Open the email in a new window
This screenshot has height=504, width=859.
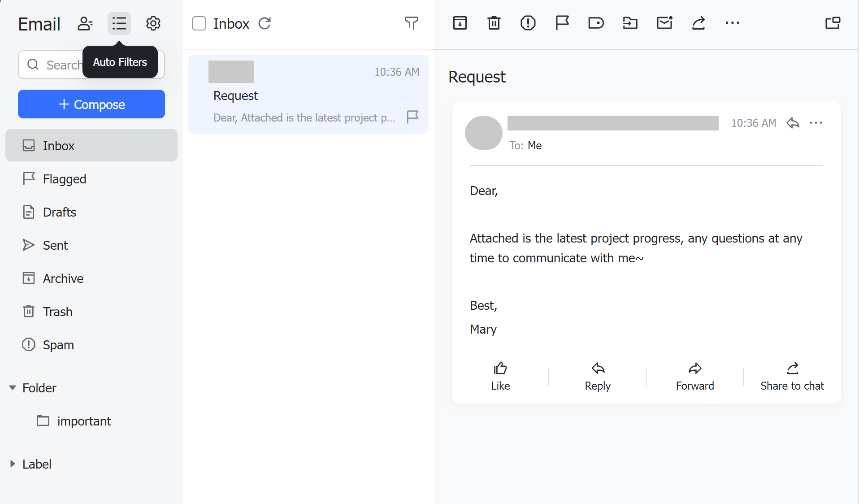click(x=833, y=23)
